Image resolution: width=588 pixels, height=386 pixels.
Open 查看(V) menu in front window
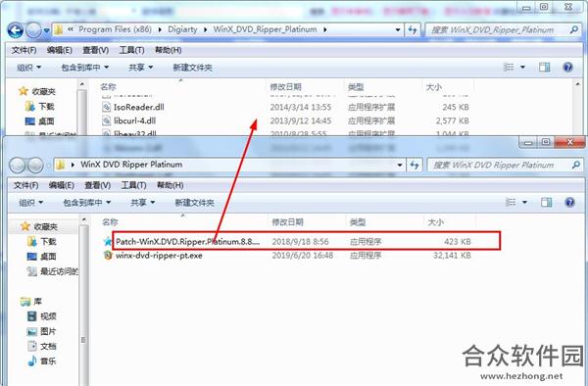(97, 185)
